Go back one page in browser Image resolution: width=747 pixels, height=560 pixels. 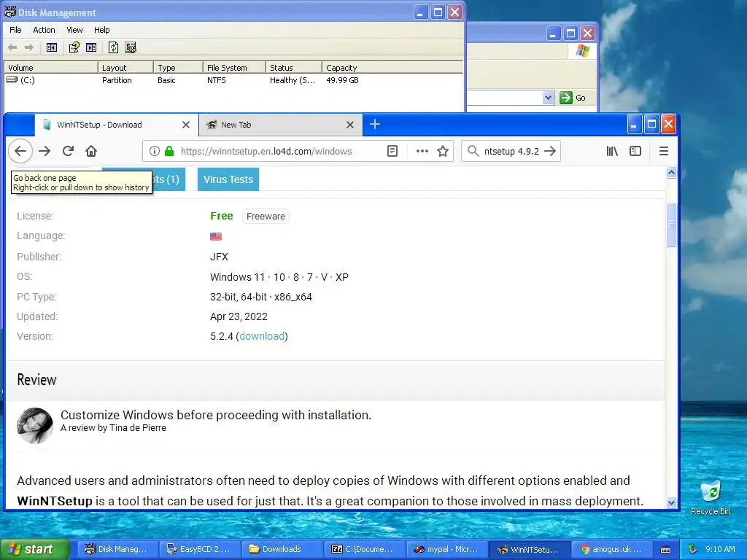tap(20, 152)
